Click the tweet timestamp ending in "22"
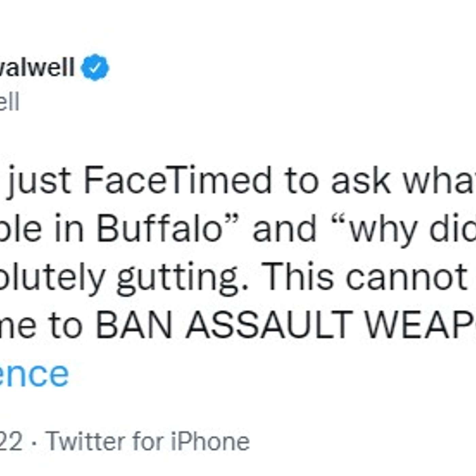The image size is (476, 476). click(11, 441)
